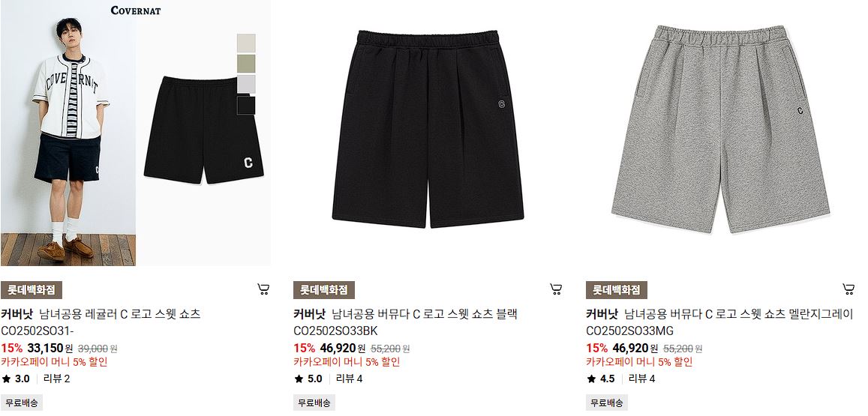Screen dimensions: 868x416
Task: Open the 버뮤다 C 로고 스웻 쇼츠 블랙 title
Action: 425,314
